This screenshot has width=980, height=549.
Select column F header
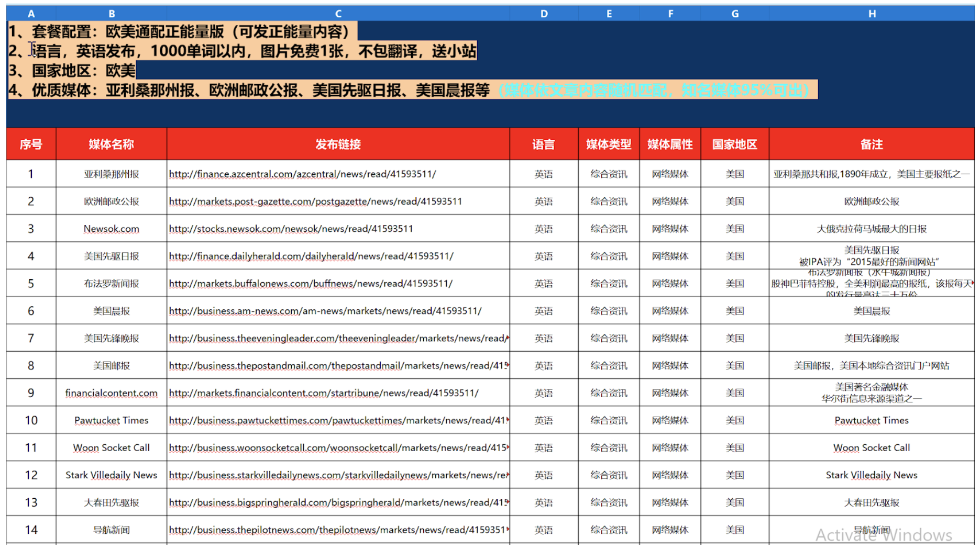pyautogui.click(x=670, y=14)
